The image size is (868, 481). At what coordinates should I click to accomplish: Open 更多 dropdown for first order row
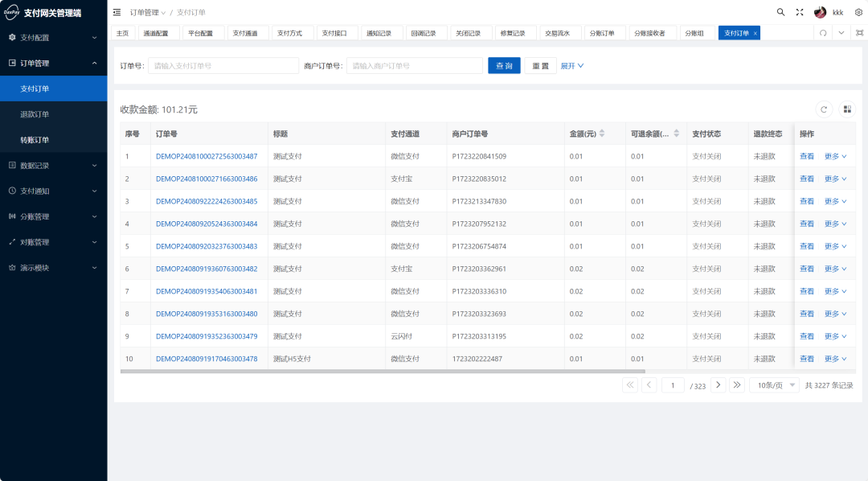pos(835,156)
